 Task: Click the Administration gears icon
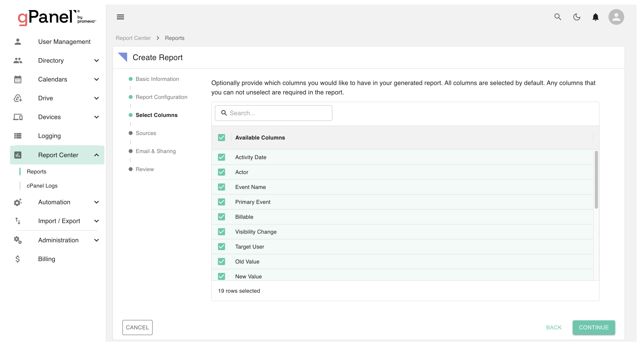18,240
